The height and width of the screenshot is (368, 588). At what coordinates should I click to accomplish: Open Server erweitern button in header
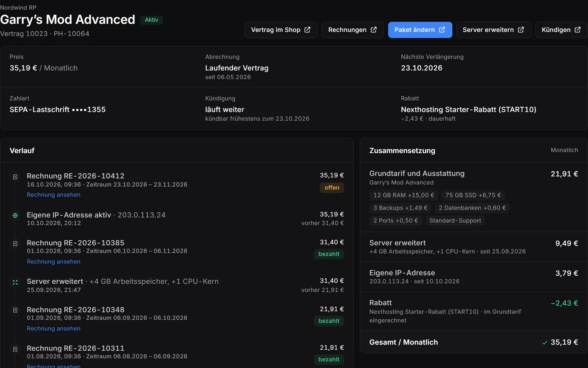click(494, 30)
